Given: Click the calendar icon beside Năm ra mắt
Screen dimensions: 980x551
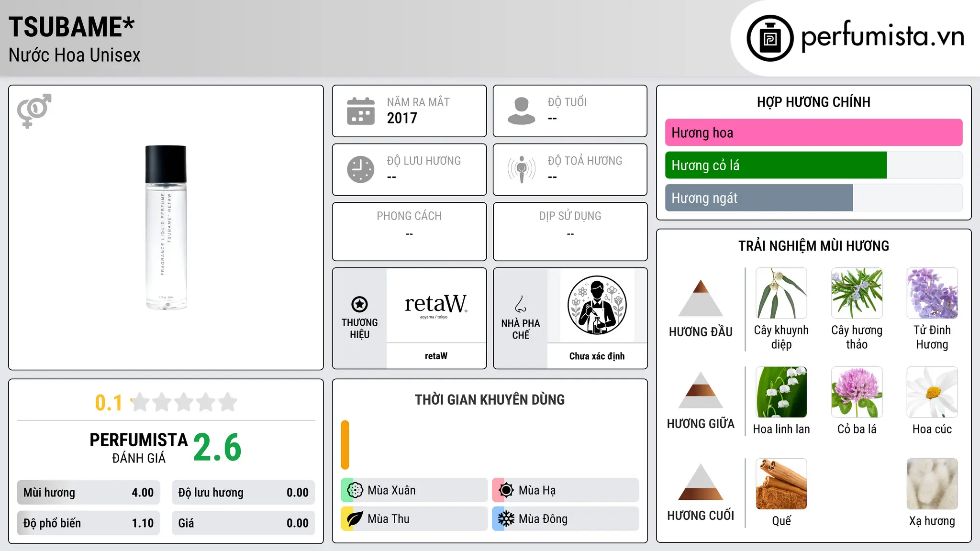Looking at the screenshot, I should coord(361,111).
